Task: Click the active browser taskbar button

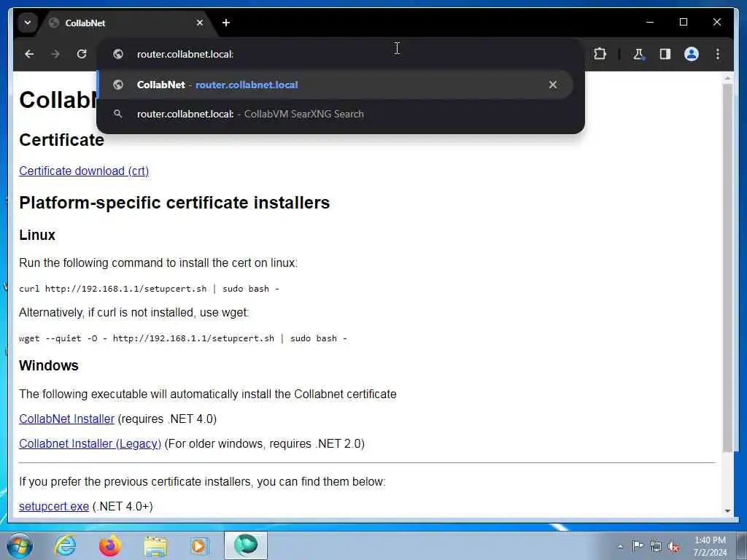Action: 246,545
